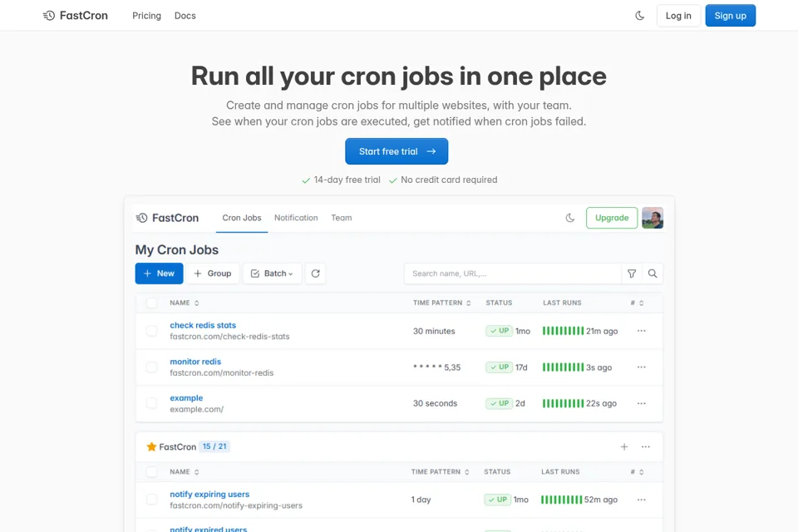Open example job link

click(x=186, y=397)
